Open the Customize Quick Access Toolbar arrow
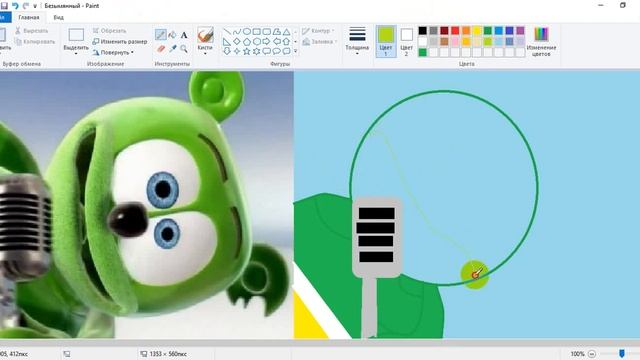 (x=35, y=6)
